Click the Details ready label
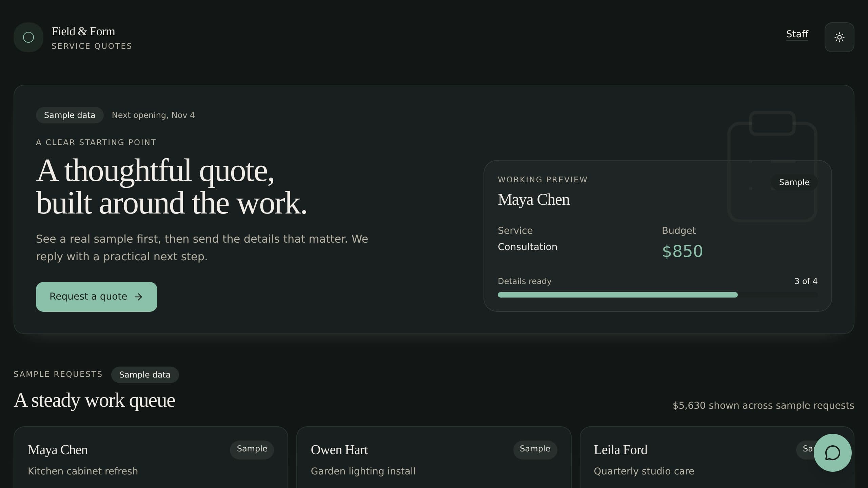This screenshot has height=488, width=868. [x=525, y=281]
